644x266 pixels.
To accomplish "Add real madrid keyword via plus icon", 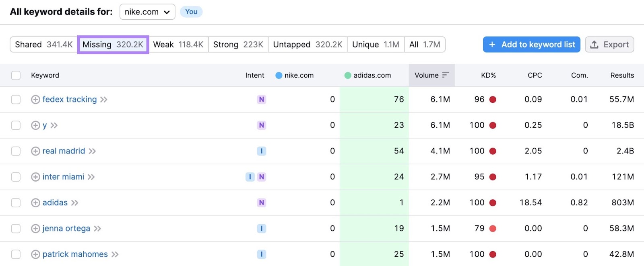I will coord(35,151).
